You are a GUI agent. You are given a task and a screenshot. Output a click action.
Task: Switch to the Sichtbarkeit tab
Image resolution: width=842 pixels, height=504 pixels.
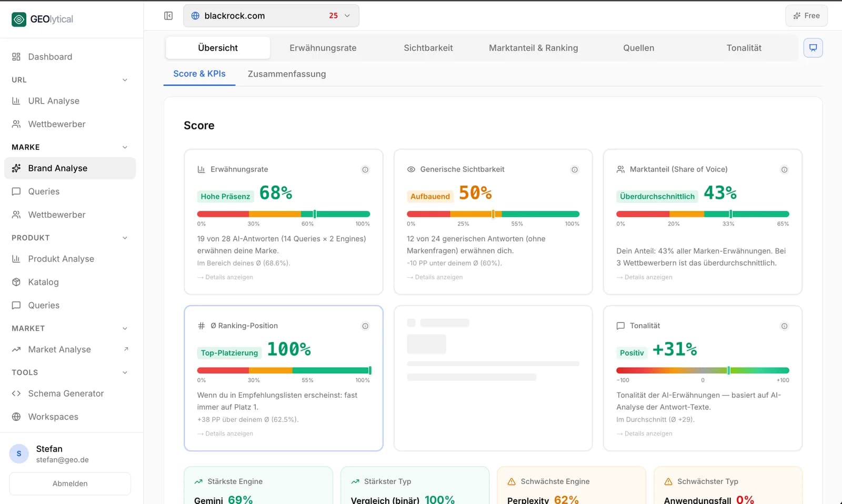coord(428,48)
